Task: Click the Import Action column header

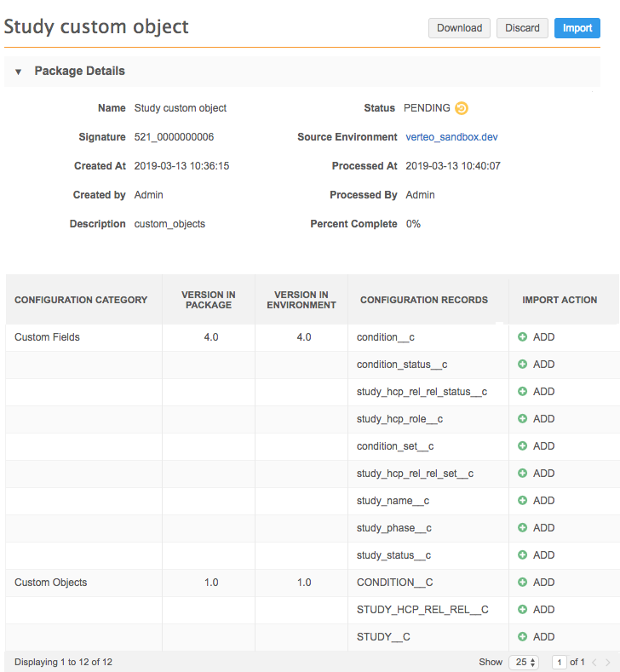Action: click(x=560, y=300)
